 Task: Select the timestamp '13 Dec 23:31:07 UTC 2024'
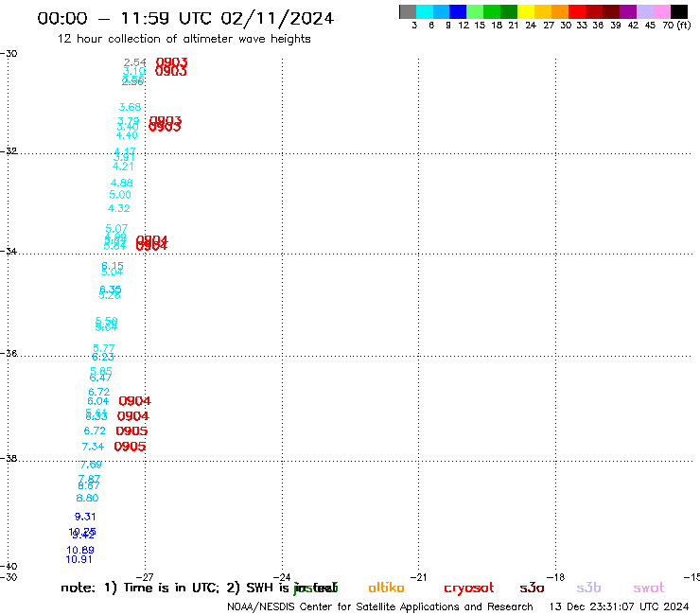coord(620,607)
